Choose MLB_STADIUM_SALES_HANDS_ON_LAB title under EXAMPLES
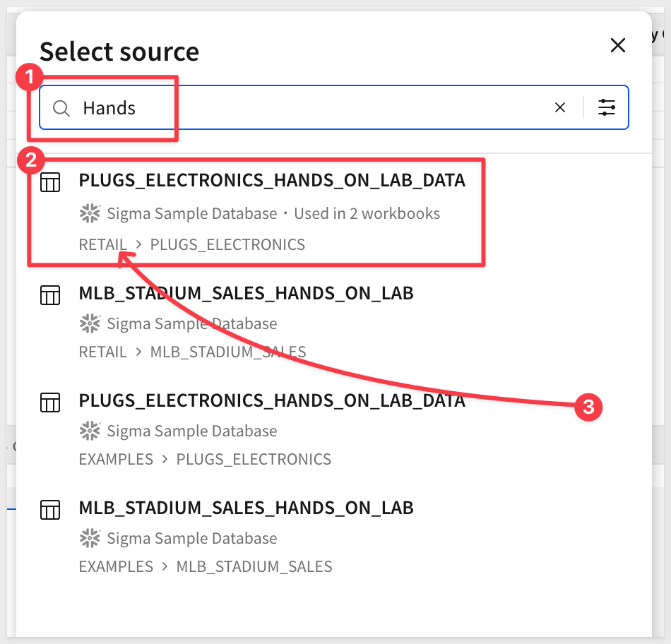The image size is (671, 644). pos(246,508)
